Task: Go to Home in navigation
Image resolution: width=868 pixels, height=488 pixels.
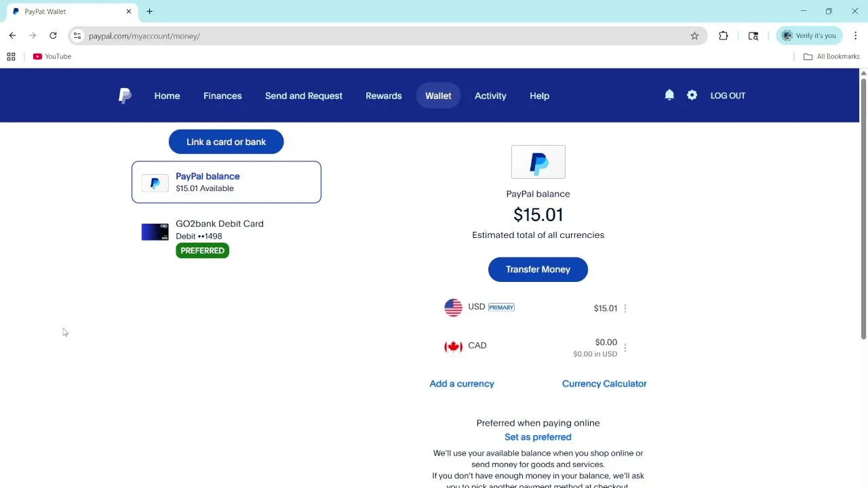Action: pyautogui.click(x=167, y=96)
